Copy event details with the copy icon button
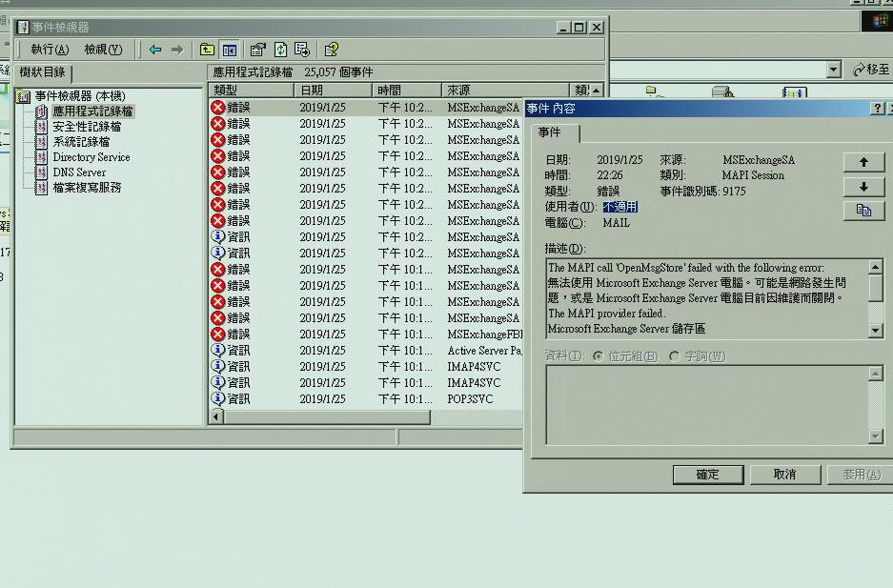Viewport: 893px width, 588px height. pos(863,211)
